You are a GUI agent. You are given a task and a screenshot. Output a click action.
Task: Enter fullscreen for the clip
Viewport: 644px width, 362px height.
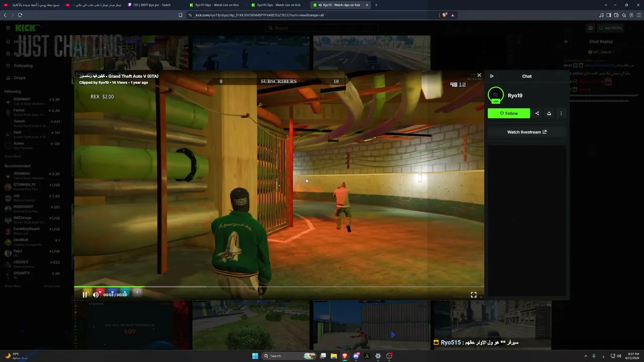473,295
